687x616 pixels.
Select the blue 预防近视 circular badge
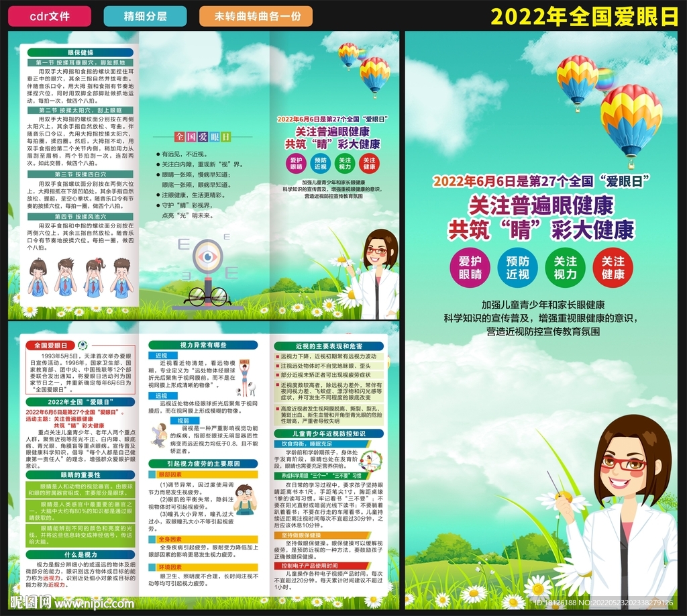pyautogui.click(x=517, y=266)
